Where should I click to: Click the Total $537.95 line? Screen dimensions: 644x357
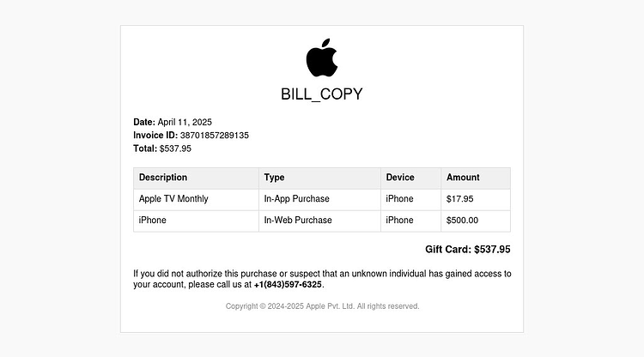[162, 148]
